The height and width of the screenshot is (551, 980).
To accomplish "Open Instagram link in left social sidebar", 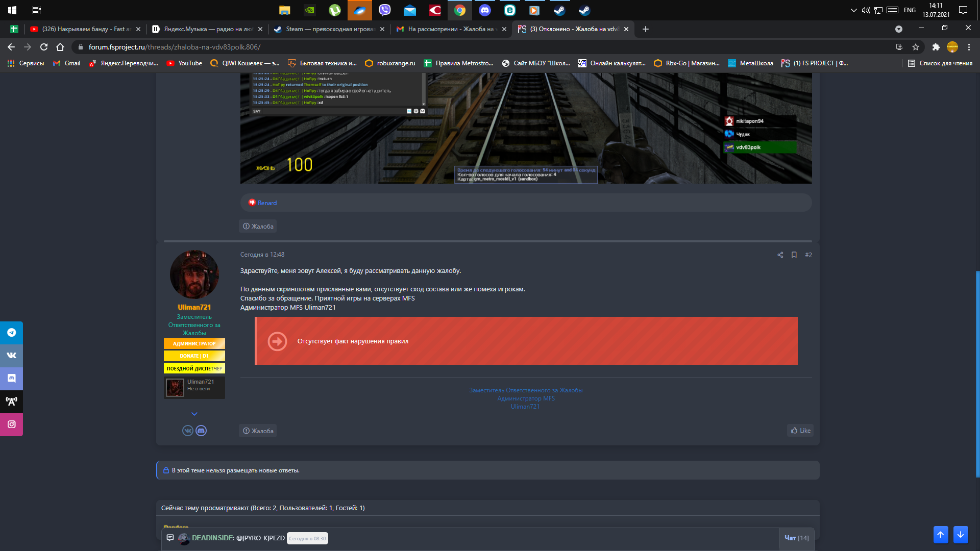I will click(x=11, y=424).
